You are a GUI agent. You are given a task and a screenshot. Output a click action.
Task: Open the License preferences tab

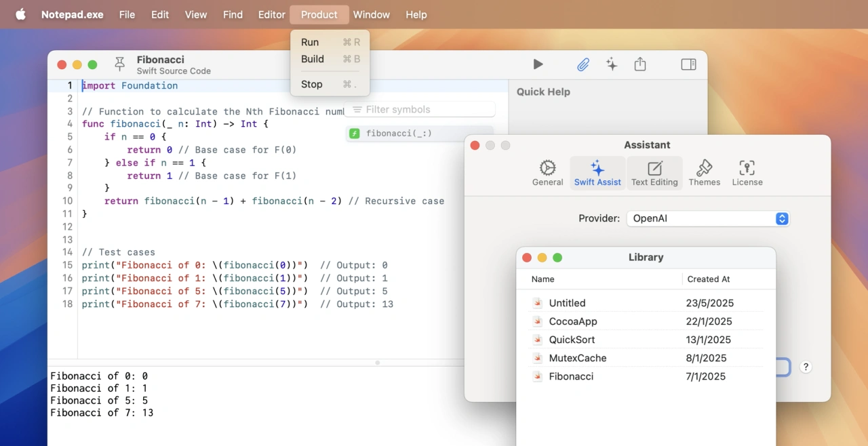[747, 173]
